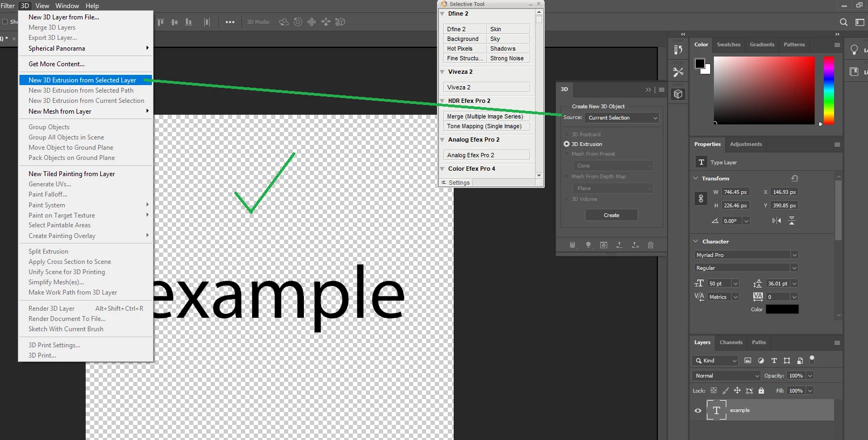Open the Learn light bulb panel icon
Image resolution: width=868 pixels, height=440 pixels.
[x=854, y=50]
